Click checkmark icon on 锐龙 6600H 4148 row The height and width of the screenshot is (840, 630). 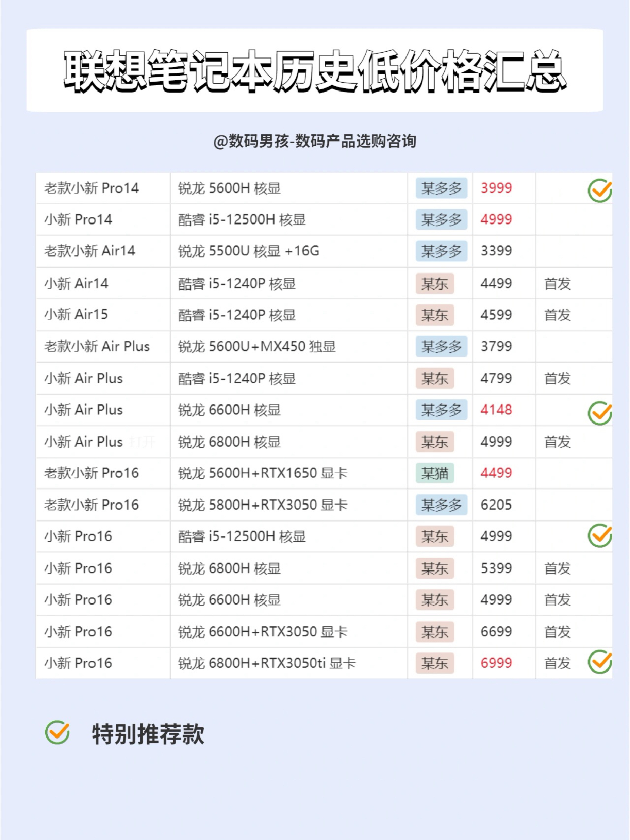600,413
